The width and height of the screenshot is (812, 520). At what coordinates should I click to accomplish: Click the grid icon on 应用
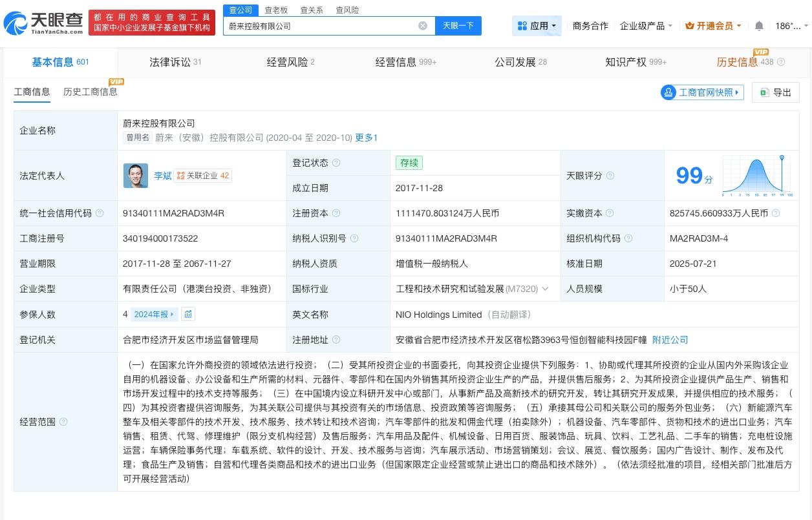click(x=522, y=26)
